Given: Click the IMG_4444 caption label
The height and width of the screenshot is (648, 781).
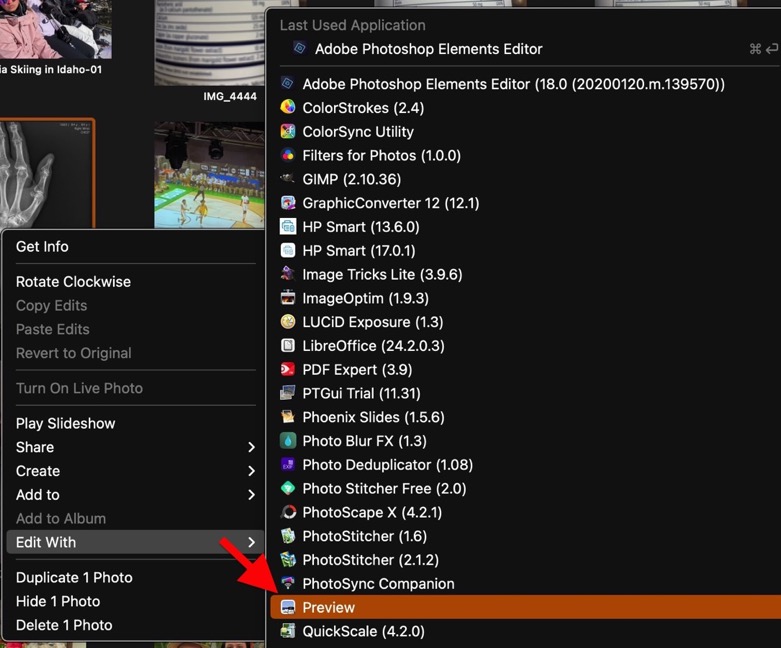Looking at the screenshot, I should 230,96.
